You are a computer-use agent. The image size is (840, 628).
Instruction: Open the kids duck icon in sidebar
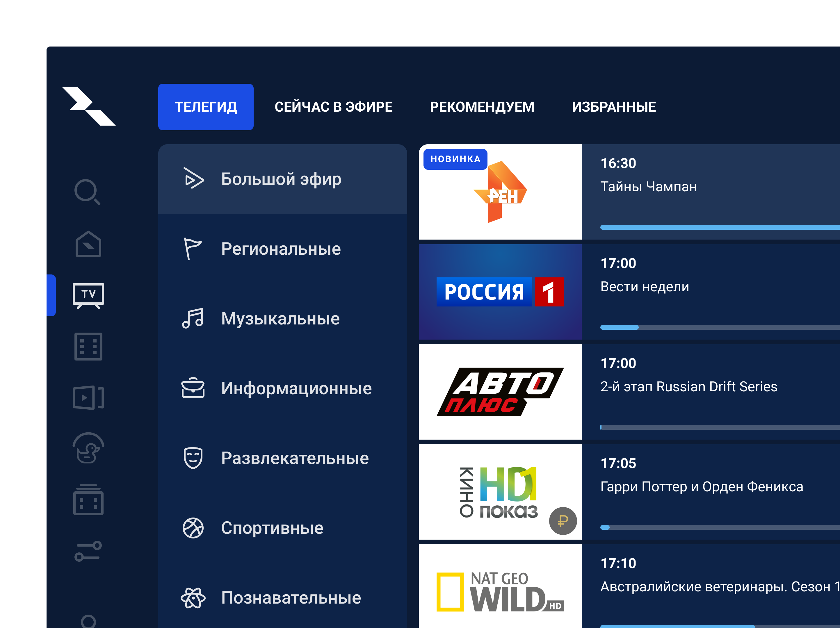click(88, 448)
